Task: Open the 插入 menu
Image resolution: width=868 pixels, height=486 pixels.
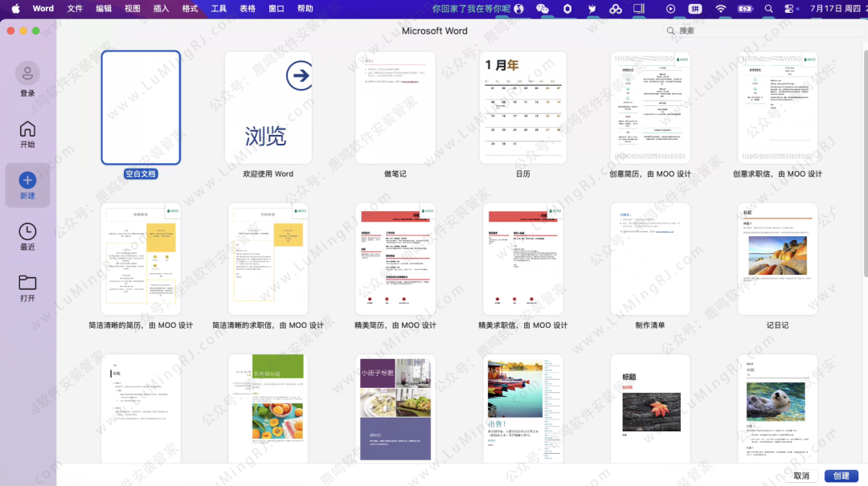Action: (x=161, y=9)
